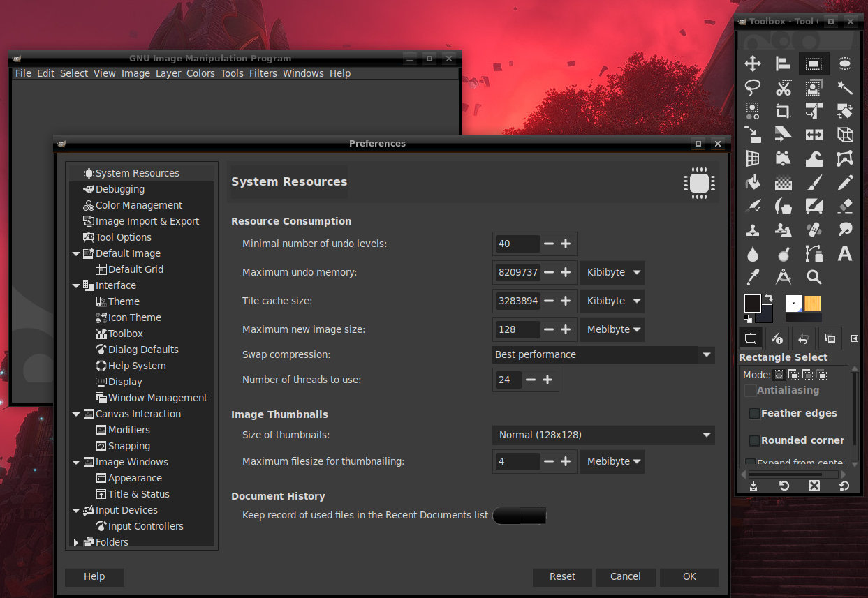Collapse the Interface tree section

76,285
